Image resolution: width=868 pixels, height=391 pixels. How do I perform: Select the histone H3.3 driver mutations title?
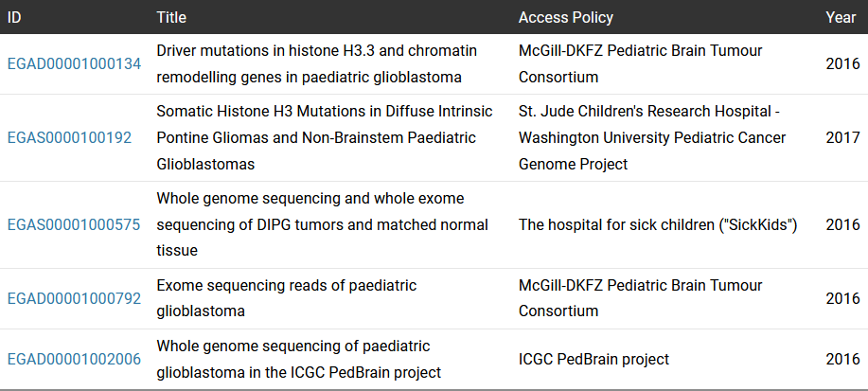point(316,63)
